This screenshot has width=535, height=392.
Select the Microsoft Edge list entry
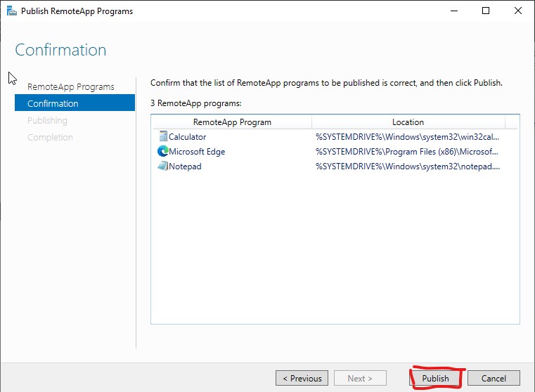197,152
